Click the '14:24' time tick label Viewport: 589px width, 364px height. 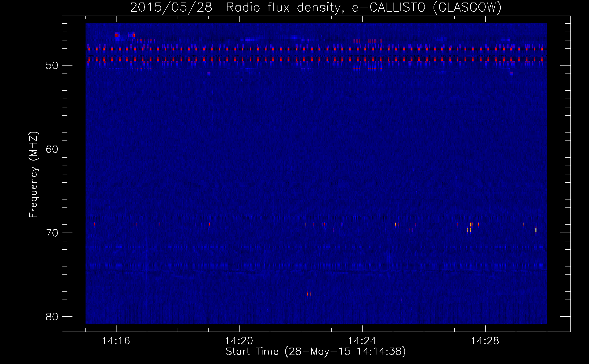pyautogui.click(x=362, y=341)
